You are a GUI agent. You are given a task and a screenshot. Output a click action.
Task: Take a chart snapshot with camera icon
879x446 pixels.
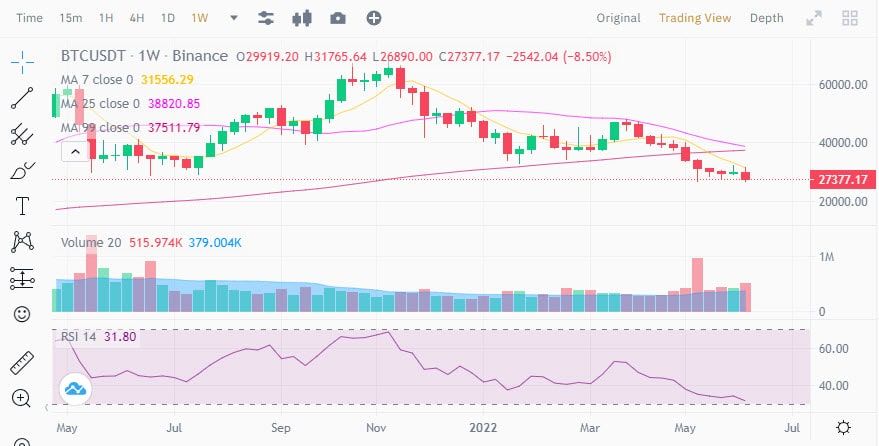(338, 18)
